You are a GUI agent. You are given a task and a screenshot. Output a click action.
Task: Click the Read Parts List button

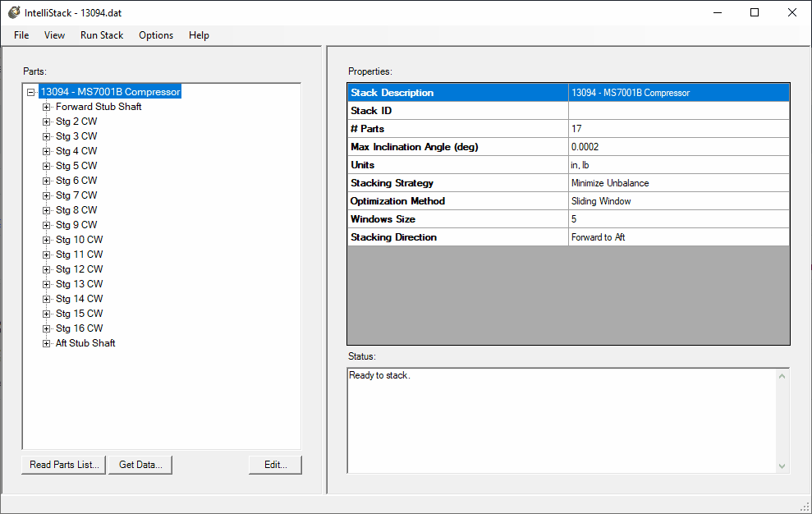coord(64,465)
